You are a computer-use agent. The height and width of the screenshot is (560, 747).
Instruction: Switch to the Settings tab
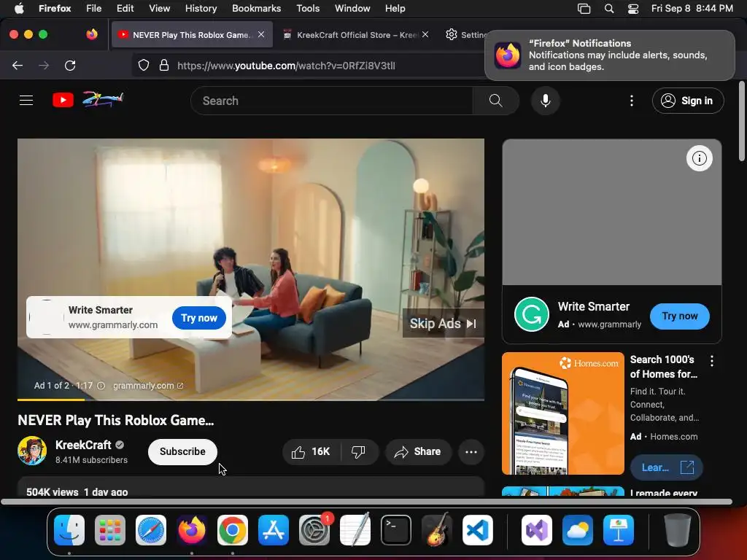(467, 35)
